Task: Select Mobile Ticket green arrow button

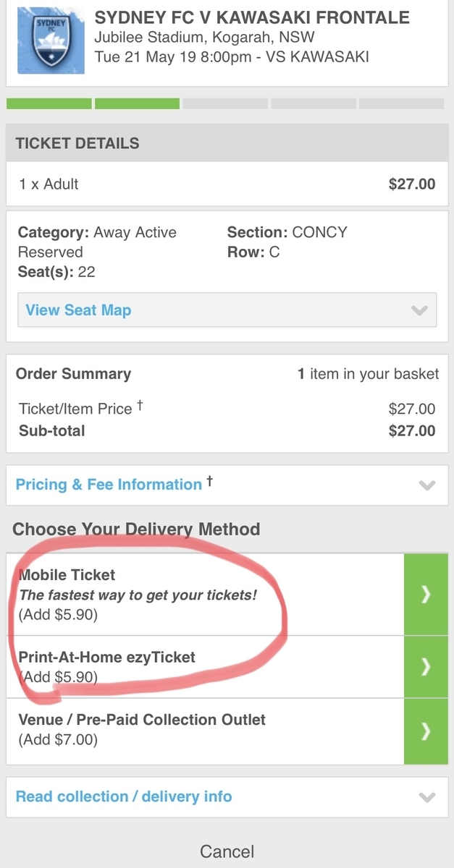Action: pyautogui.click(x=426, y=595)
